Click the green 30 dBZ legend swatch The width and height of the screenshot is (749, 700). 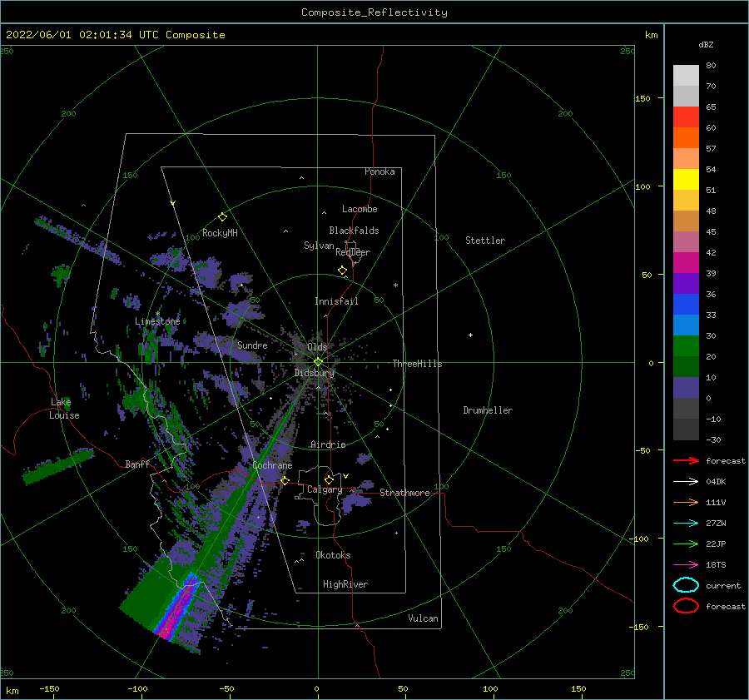point(686,345)
